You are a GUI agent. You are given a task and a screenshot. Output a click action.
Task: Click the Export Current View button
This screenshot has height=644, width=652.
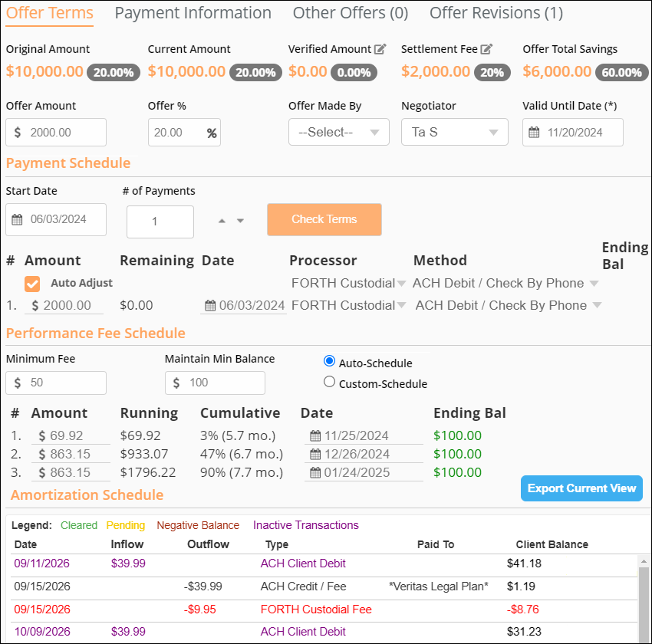tap(581, 488)
